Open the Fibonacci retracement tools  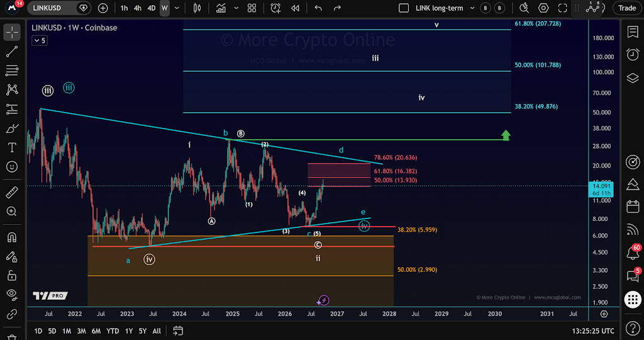[12, 71]
